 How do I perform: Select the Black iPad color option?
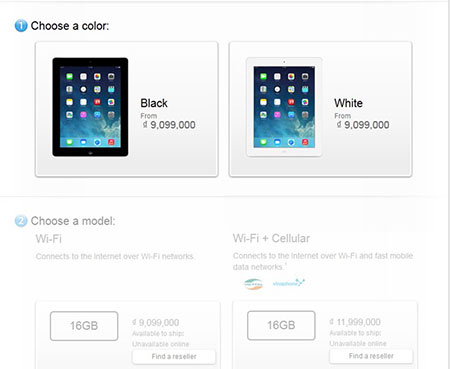pyautogui.click(x=127, y=109)
